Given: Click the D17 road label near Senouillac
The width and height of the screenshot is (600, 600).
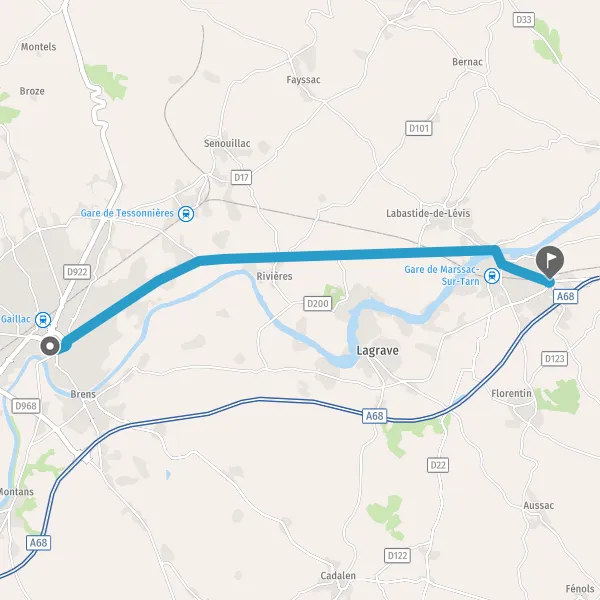Looking at the screenshot, I should pos(241,178).
